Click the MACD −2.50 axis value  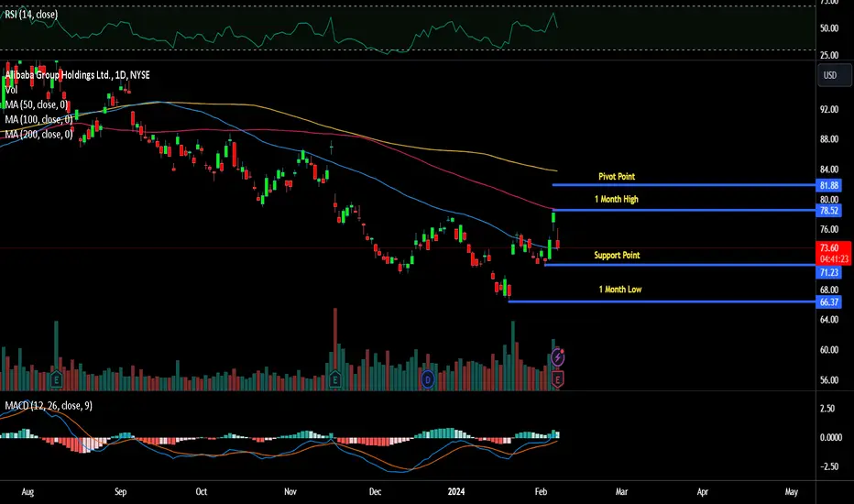[827, 466]
